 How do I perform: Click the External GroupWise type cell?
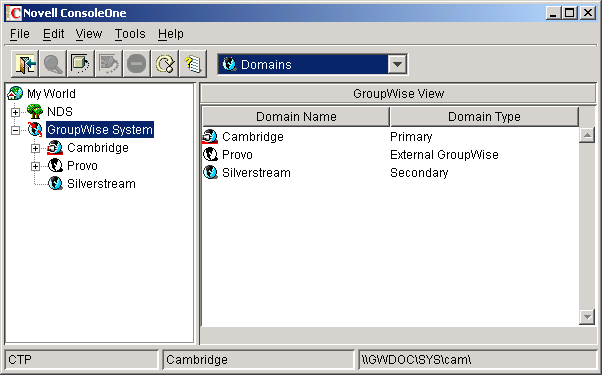[444, 155]
